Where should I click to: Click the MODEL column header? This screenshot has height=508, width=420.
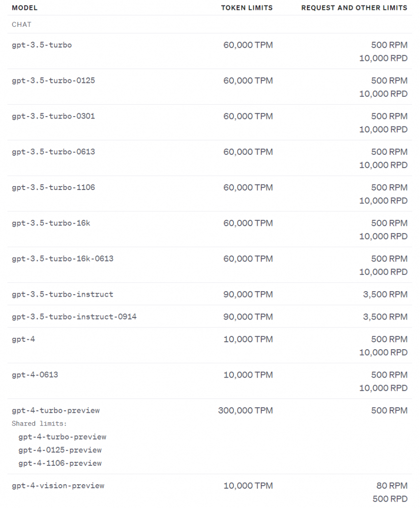point(24,8)
